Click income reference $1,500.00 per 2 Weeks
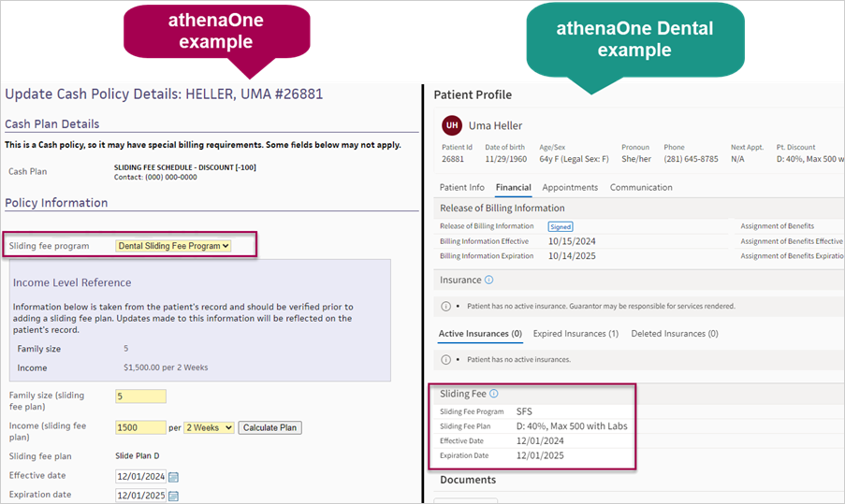 pos(166,367)
